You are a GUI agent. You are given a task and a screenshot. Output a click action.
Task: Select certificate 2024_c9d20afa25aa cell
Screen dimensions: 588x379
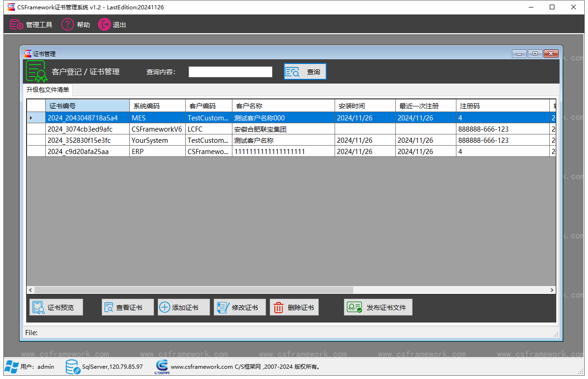point(87,152)
